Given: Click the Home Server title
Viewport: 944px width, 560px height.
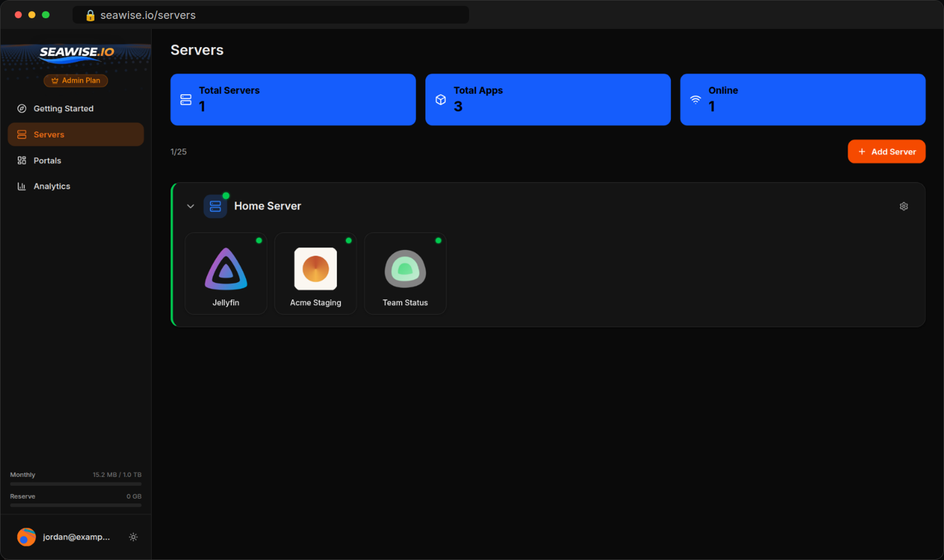Looking at the screenshot, I should [x=268, y=206].
